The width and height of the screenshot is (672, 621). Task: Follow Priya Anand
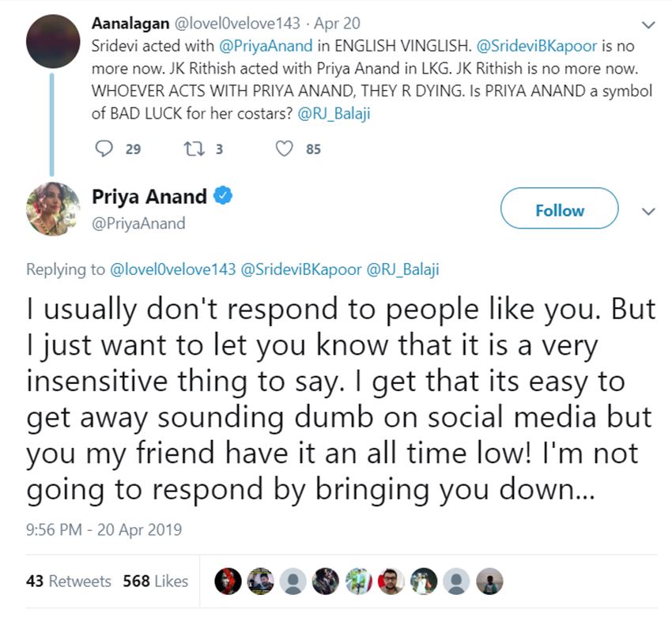tap(559, 210)
